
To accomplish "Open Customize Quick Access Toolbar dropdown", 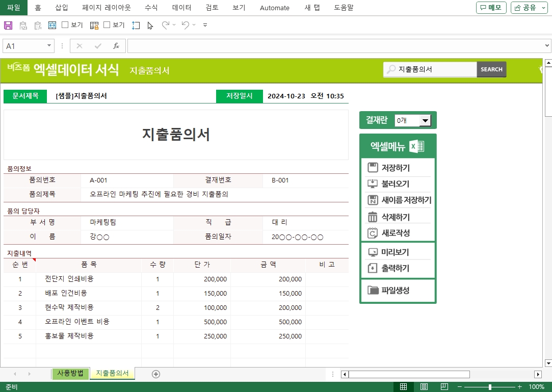I will (205, 25).
